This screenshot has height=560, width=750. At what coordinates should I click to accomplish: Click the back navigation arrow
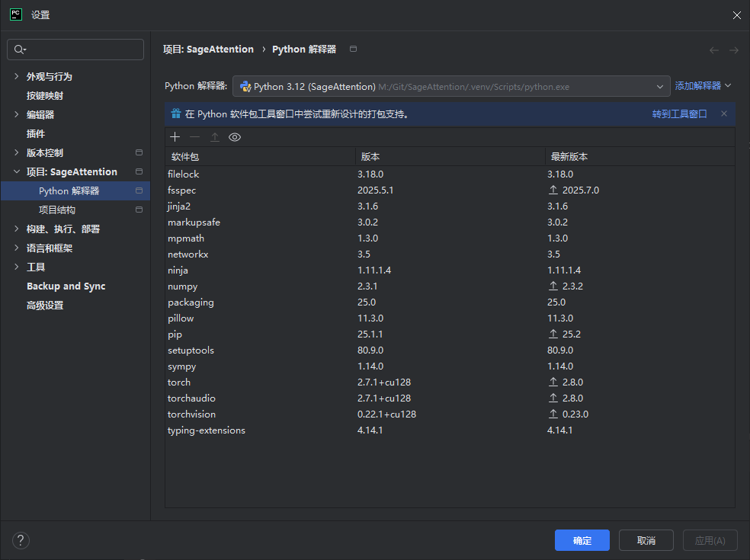point(714,50)
